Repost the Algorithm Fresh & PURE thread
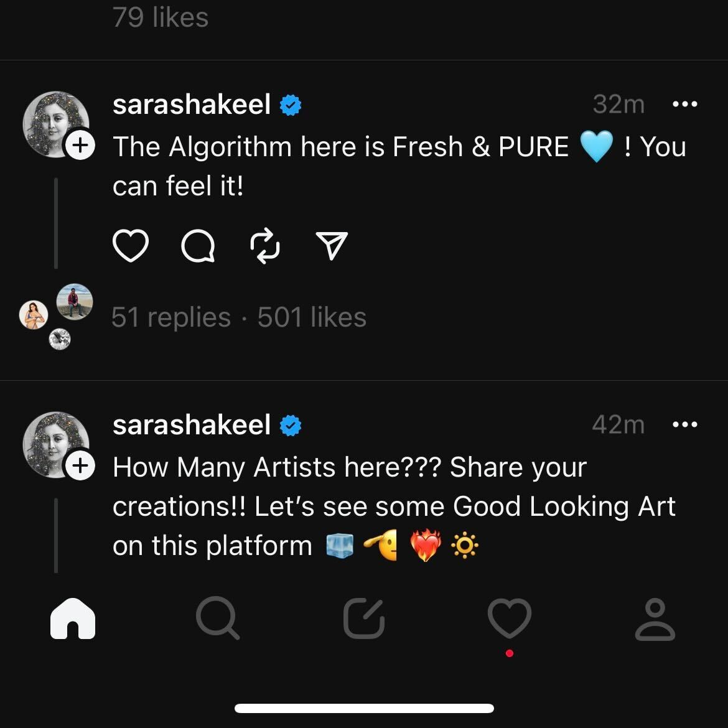This screenshot has width=728, height=728. point(265,246)
